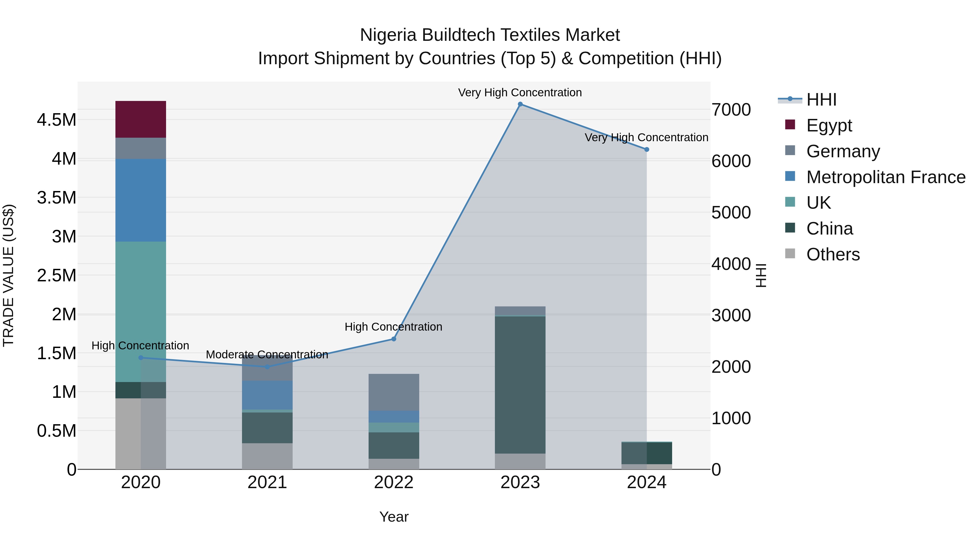The width and height of the screenshot is (980, 551).
Task: Toggle the UK legend entry
Action: (807, 203)
